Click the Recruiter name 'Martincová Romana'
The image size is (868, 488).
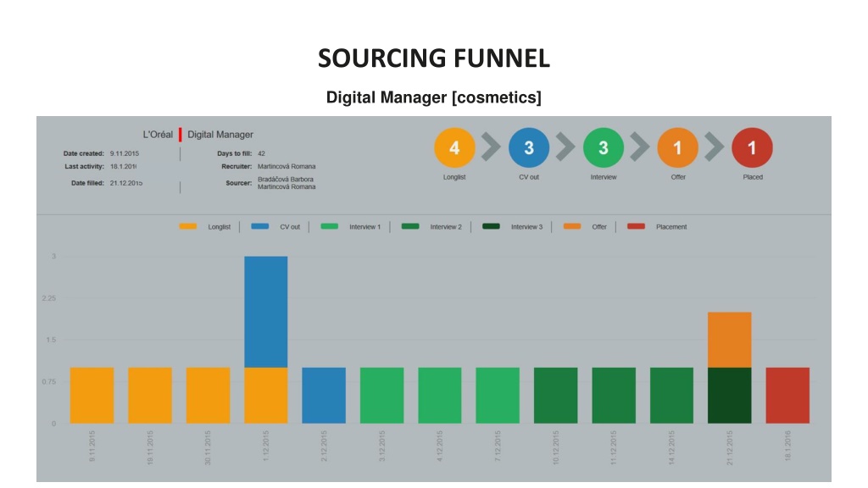[x=287, y=166]
